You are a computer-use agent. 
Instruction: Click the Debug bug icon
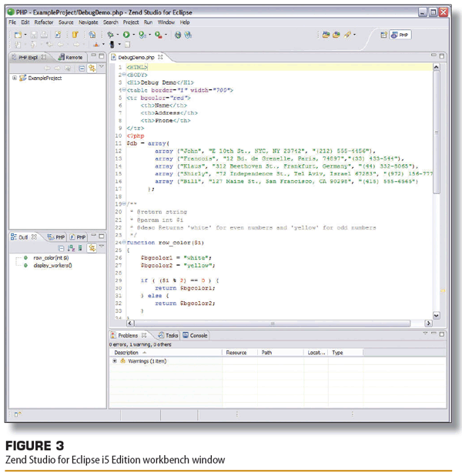(x=110, y=35)
